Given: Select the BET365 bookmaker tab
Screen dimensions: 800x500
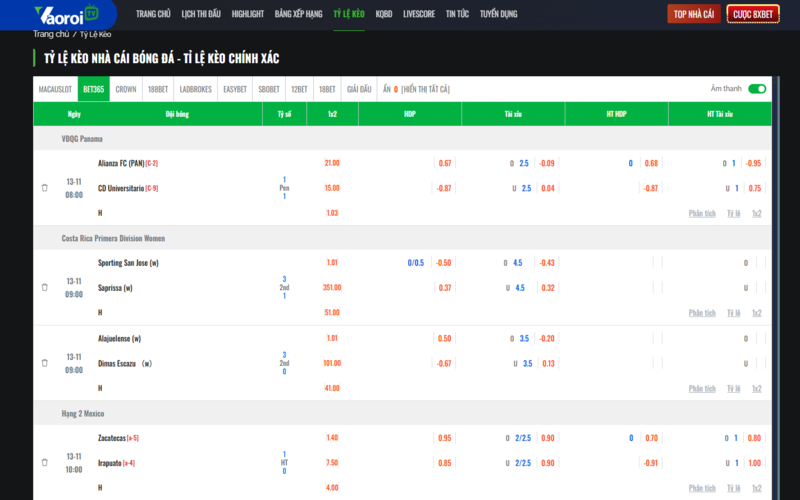Looking at the screenshot, I should click(x=93, y=89).
